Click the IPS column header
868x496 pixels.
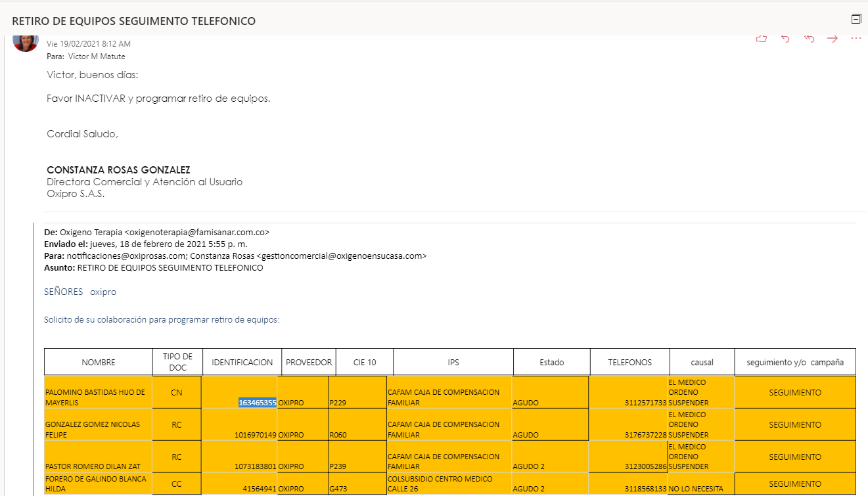point(453,362)
